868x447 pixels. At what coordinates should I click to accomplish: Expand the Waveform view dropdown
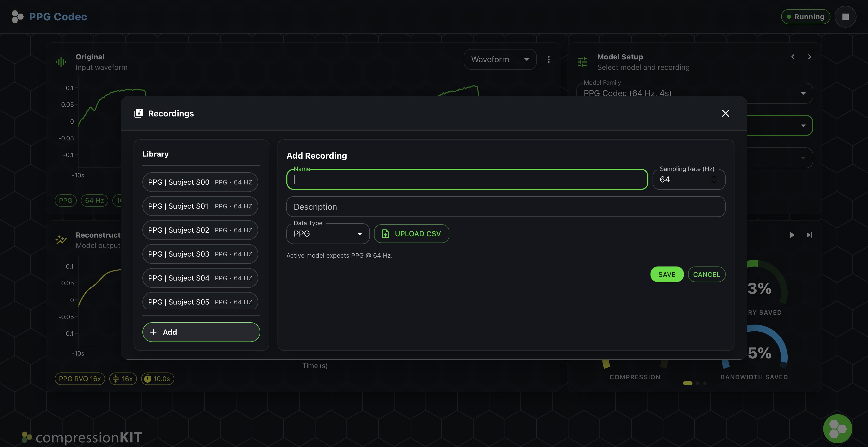pos(500,60)
